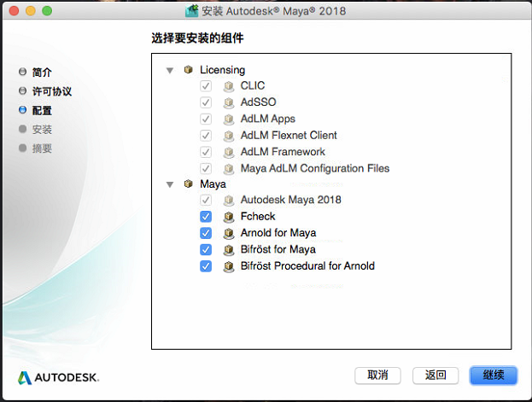Image resolution: width=532 pixels, height=402 pixels.
Task: Select the AdLM Framework row text
Action: (283, 152)
